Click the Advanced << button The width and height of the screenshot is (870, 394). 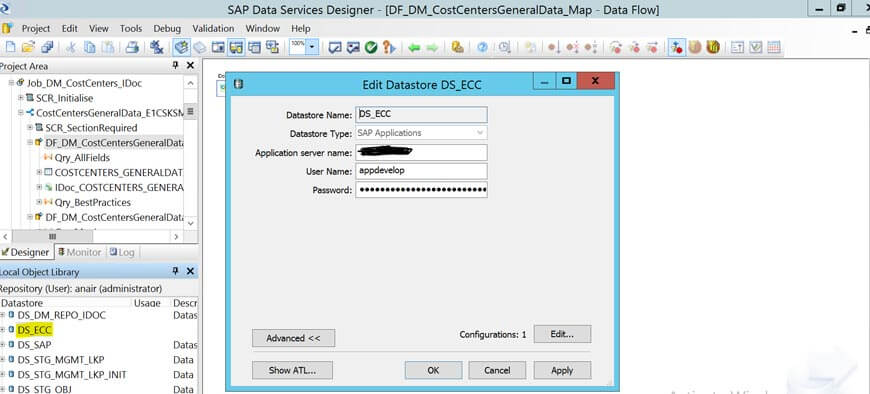(294, 338)
